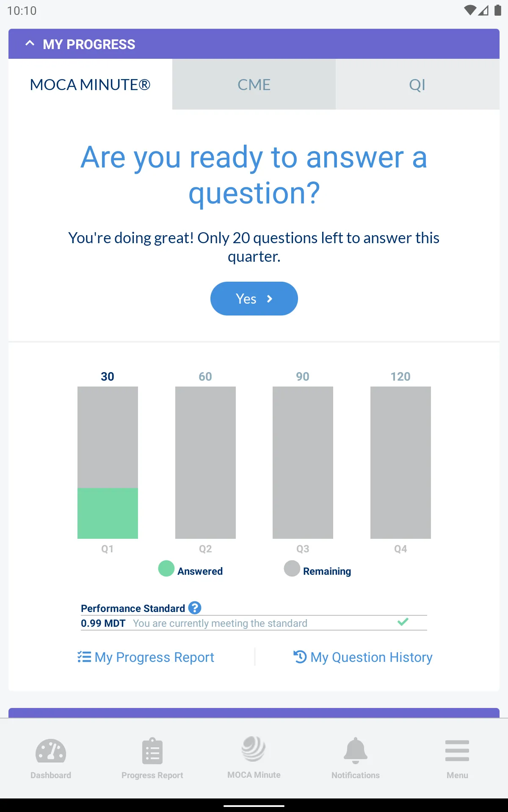The image size is (508, 812).
Task: Click the MY PROGRESS header bar
Action: tap(254, 44)
